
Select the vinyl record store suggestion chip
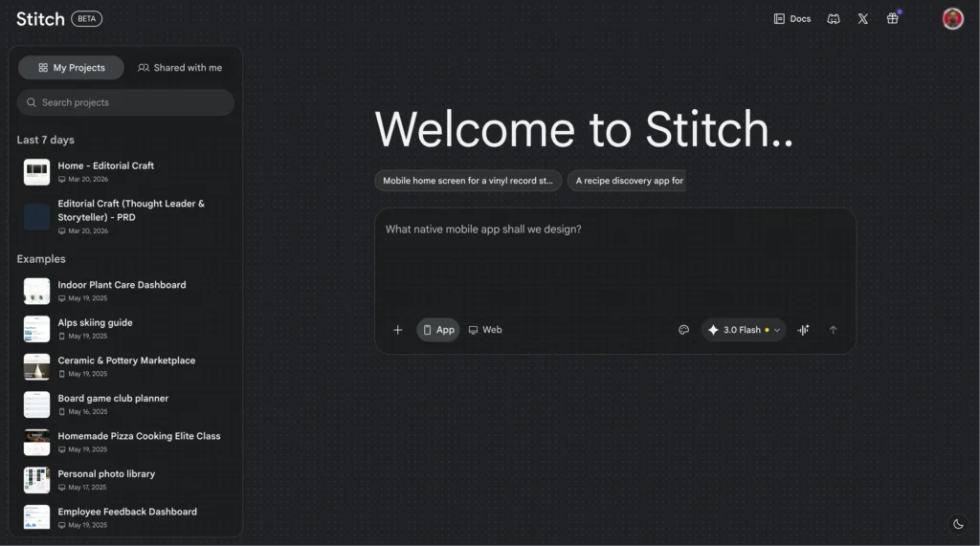click(467, 181)
